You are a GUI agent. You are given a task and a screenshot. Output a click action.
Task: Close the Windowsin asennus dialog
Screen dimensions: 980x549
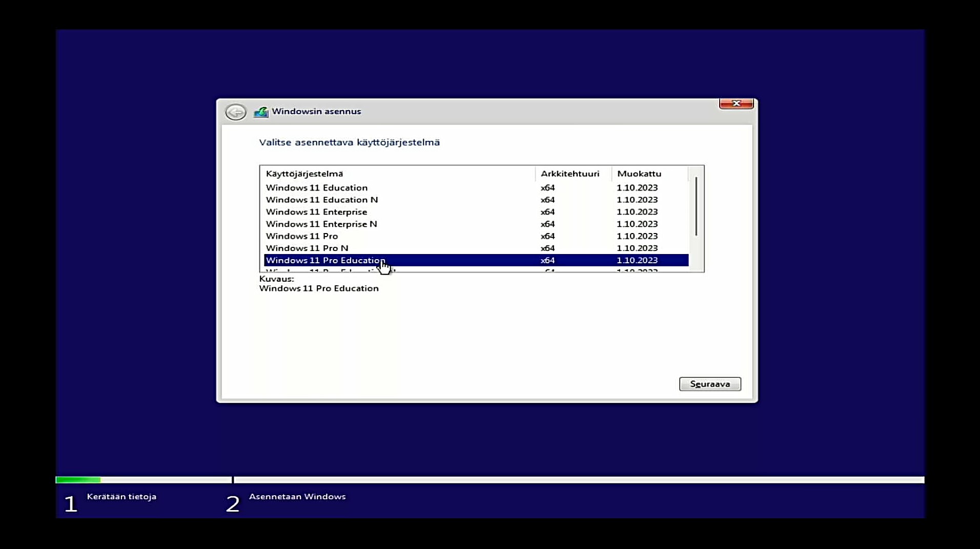736,103
